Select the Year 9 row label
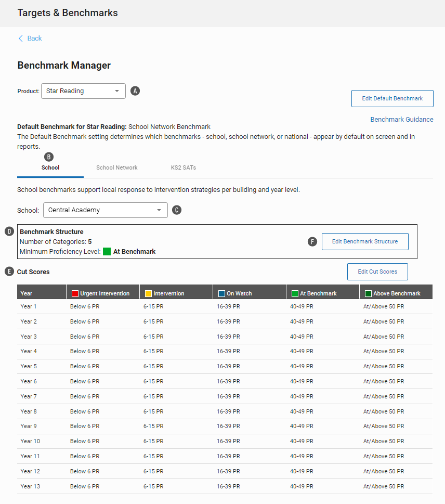 coord(28,426)
